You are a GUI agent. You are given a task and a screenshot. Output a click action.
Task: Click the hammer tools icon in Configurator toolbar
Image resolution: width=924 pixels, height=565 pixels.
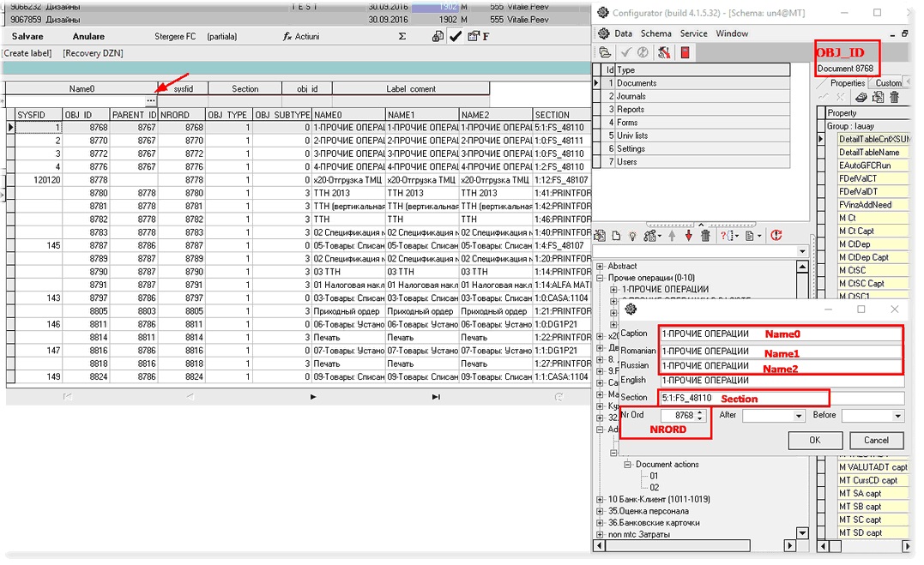(664, 53)
